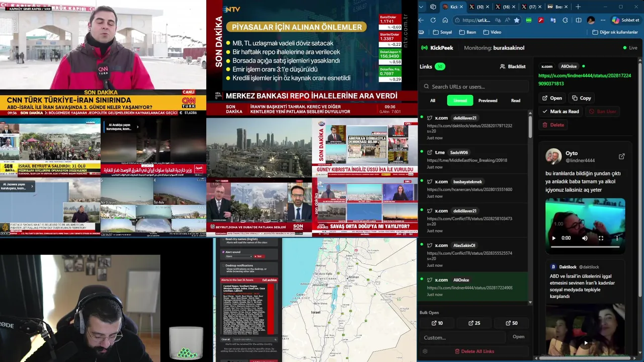
Task: Click settings gear at KickPeek bottom
Action: (x=425, y=351)
